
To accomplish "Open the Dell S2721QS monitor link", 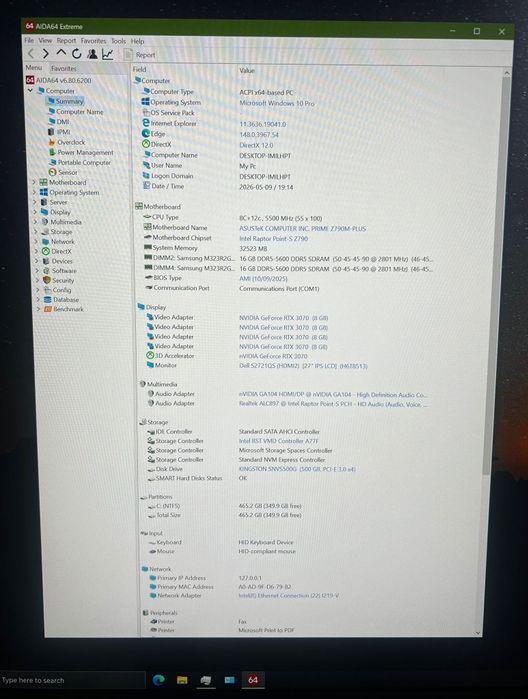I will tap(303, 366).
